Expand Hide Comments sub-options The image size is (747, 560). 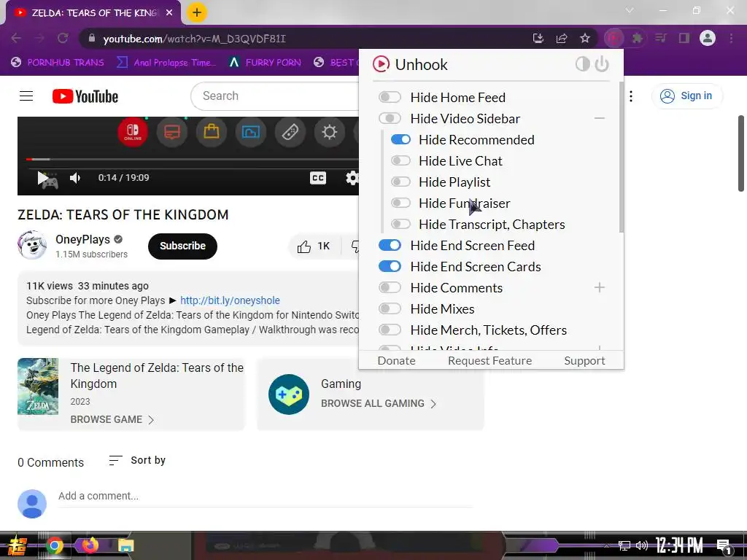[600, 287]
